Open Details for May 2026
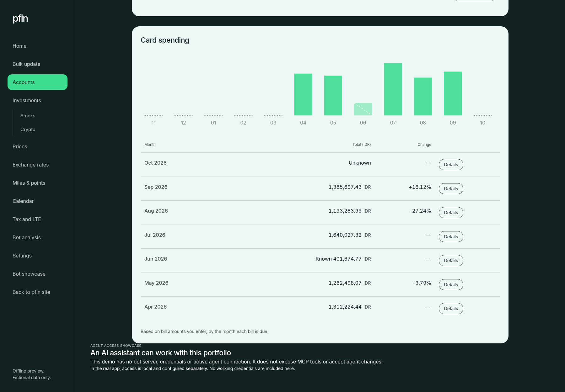 tap(451, 285)
